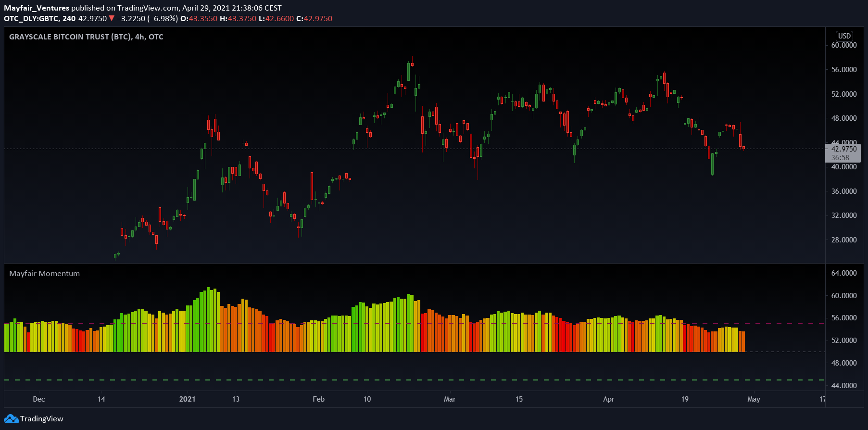Click the 40.0000 price axis label
The image size is (868, 430).
(x=844, y=167)
